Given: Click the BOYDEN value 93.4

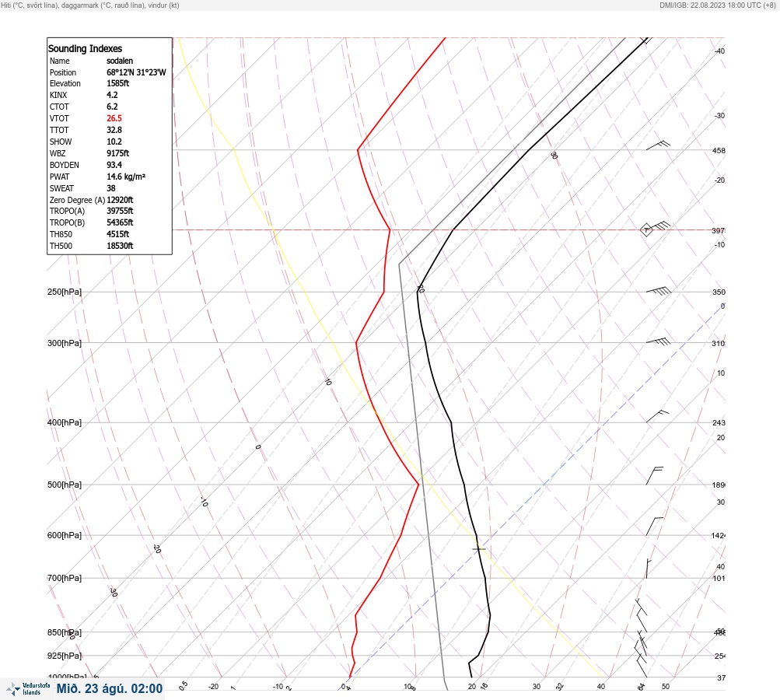Looking at the screenshot, I should [x=114, y=165].
